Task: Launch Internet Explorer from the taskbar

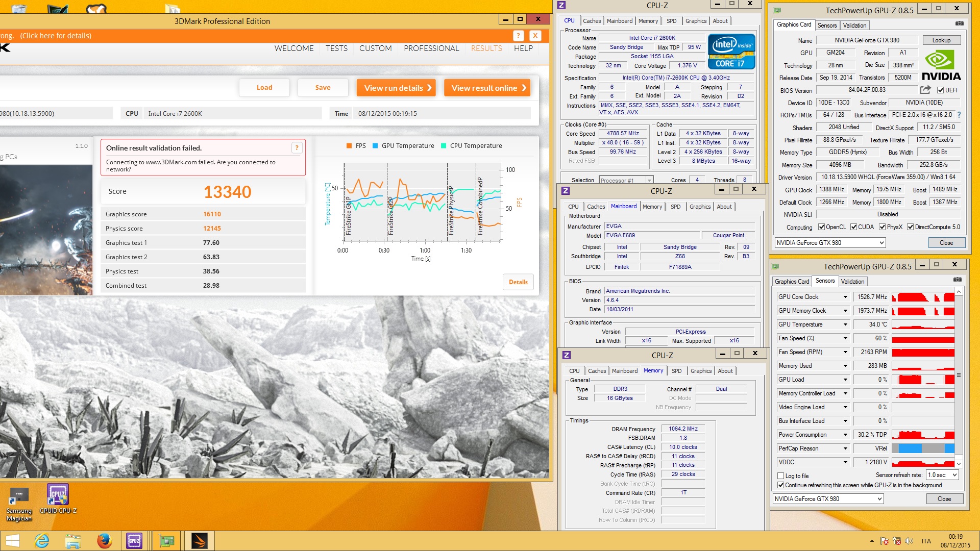Action: (x=42, y=541)
